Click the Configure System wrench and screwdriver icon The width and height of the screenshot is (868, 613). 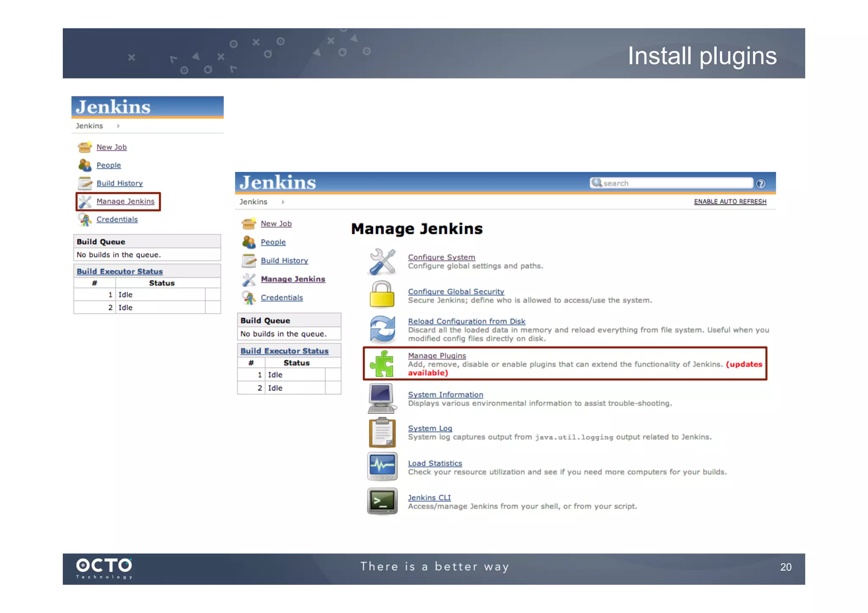382,261
